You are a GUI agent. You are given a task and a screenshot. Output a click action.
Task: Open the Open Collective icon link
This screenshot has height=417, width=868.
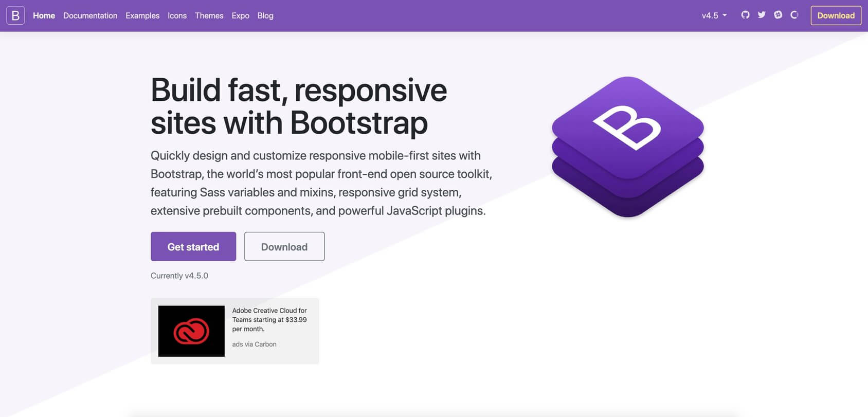click(x=794, y=15)
